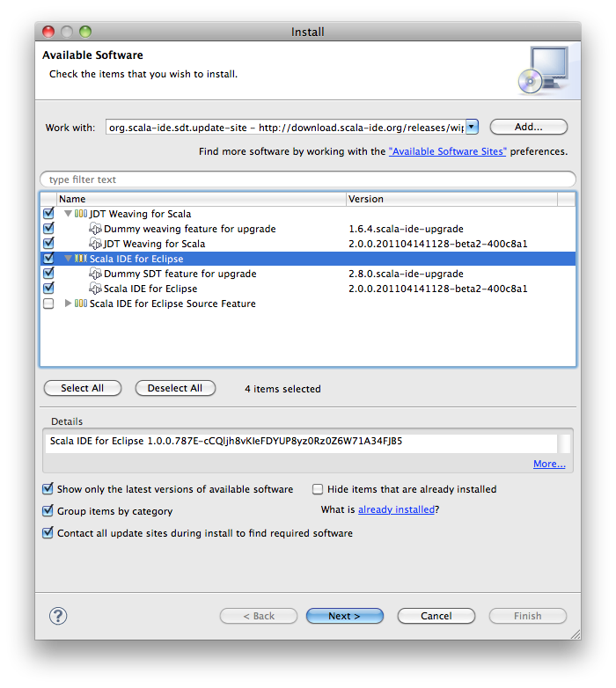
Task: Click the Dummy SDT feature plugin icon
Action: [95, 274]
